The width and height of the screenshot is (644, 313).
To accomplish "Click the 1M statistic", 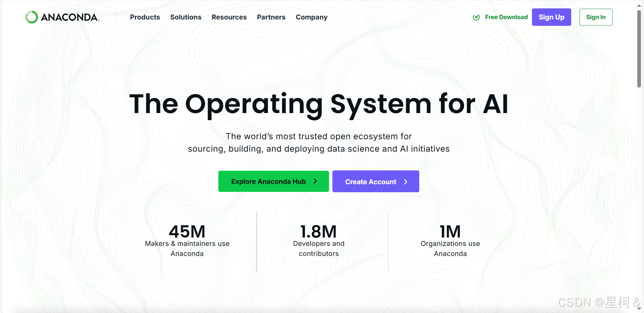I will [450, 231].
